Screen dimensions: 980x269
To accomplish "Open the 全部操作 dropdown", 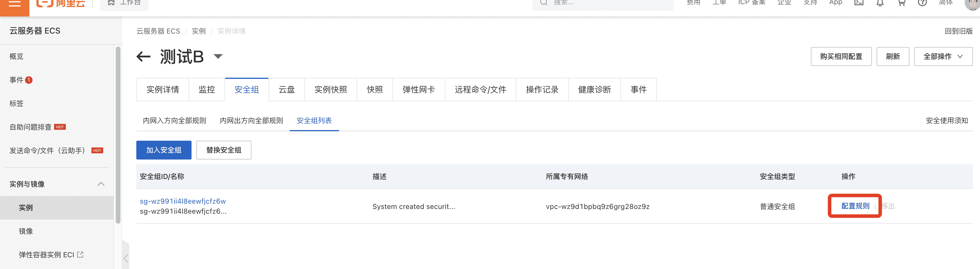I will click(x=943, y=57).
